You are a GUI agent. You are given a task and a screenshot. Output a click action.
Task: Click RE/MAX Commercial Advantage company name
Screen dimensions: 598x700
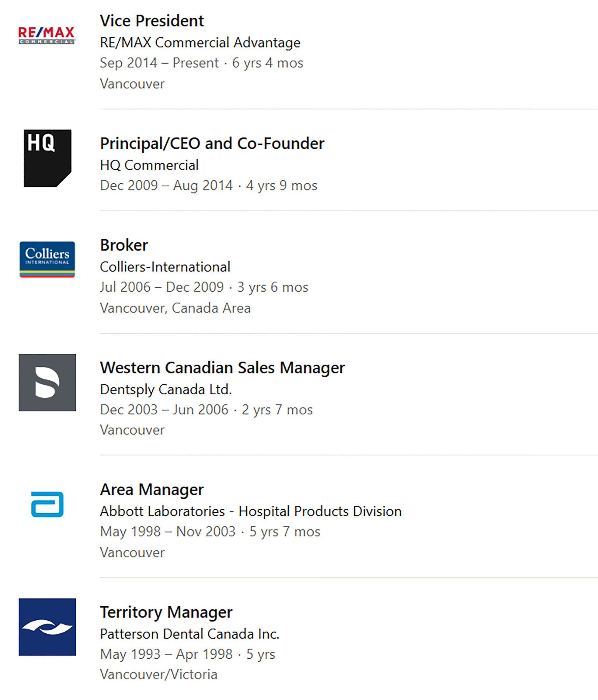coord(200,43)
